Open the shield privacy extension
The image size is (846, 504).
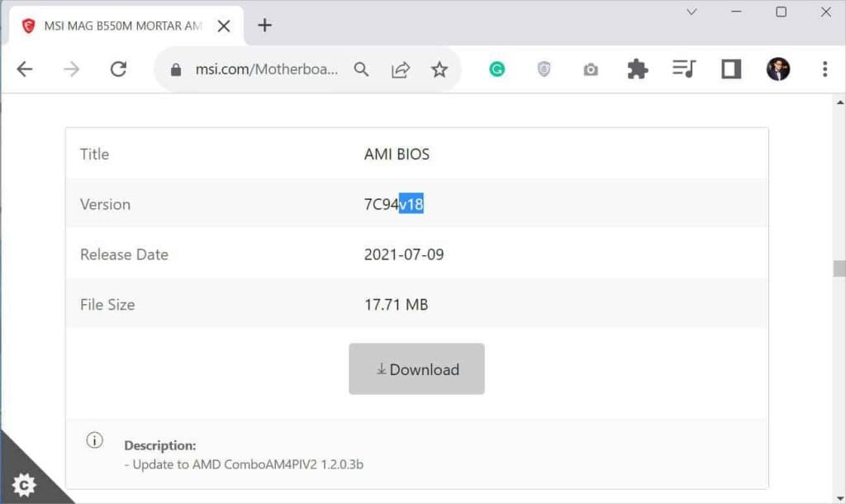544,69
